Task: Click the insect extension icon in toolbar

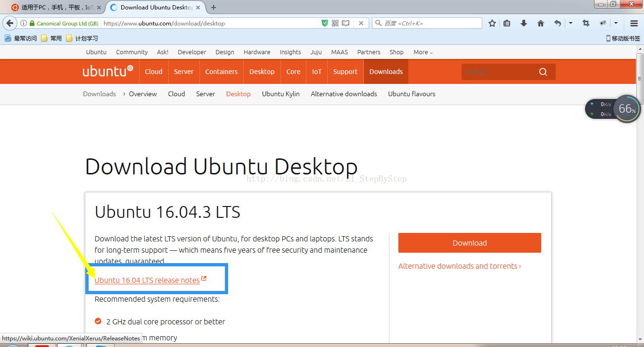Action: pyautogui.click(x=603, y=23)
